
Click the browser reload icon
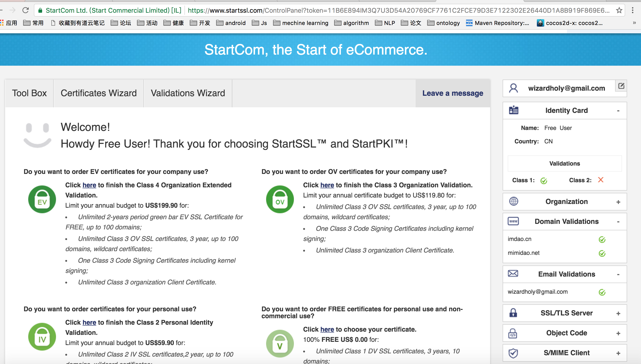pos(25,10)
